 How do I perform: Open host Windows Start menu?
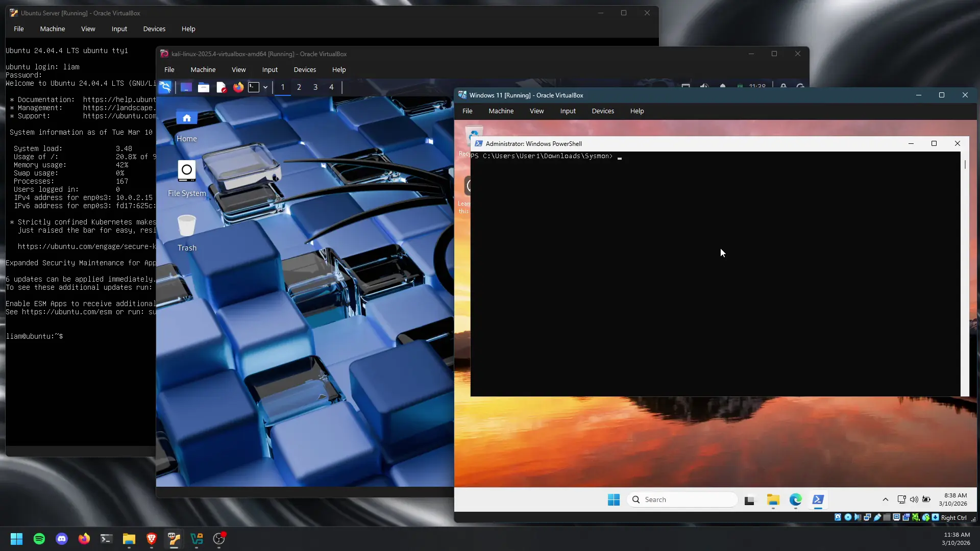coord(16,539)
